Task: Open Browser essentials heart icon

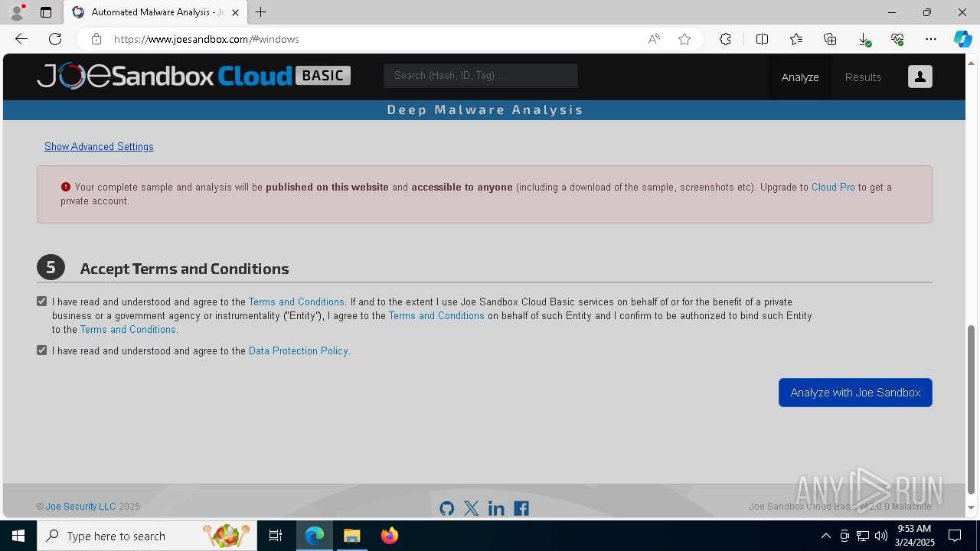Action: coord(897,39)
